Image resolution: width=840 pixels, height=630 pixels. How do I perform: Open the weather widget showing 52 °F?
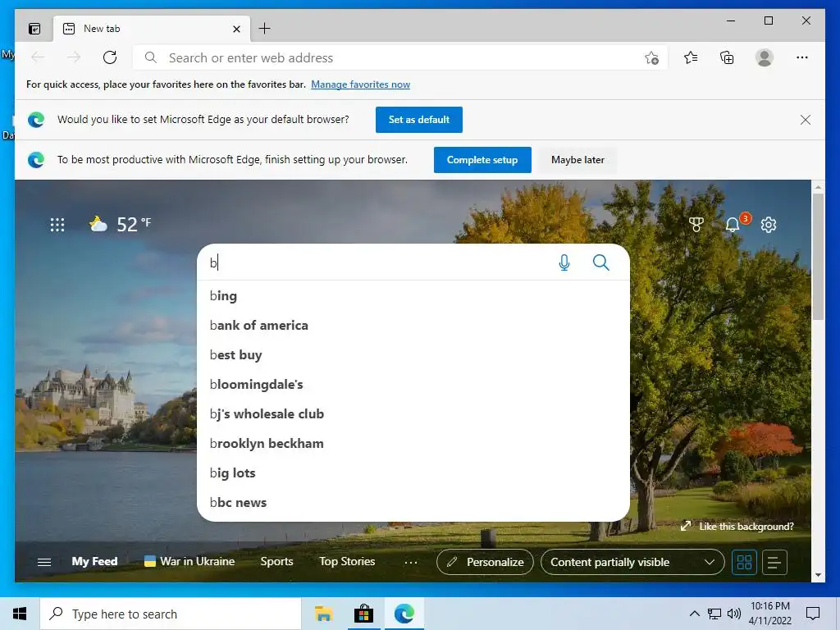click(x=120, y=224)
